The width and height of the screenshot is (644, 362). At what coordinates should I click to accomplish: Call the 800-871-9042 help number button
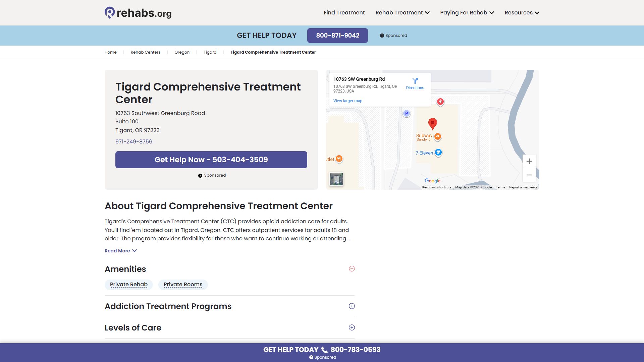(337, 36)
